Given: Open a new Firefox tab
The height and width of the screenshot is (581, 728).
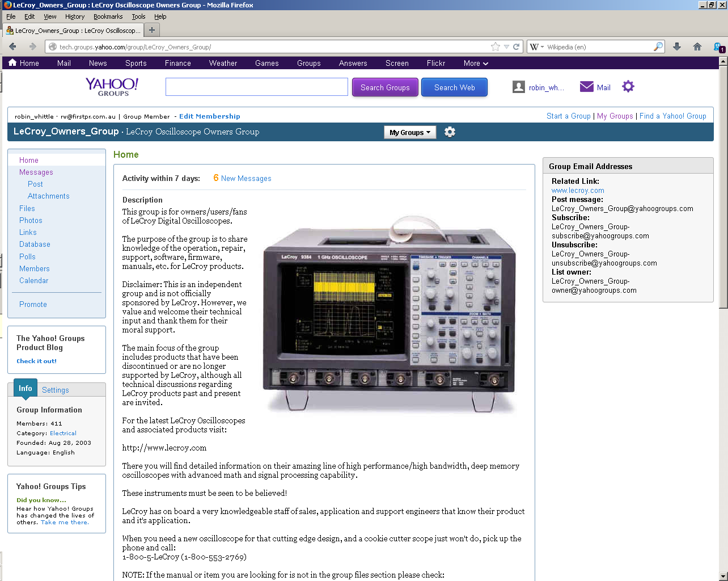Looking at the screenshot, I should click(151, 30).
